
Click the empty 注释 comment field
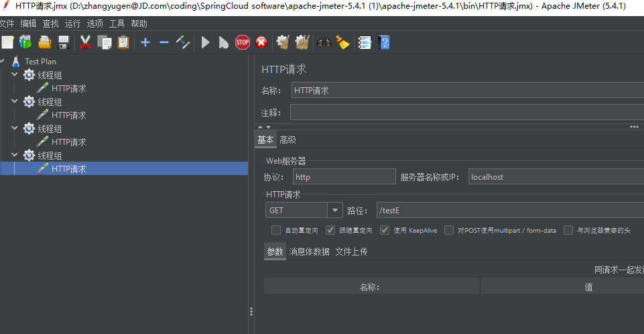pos(467,112)
